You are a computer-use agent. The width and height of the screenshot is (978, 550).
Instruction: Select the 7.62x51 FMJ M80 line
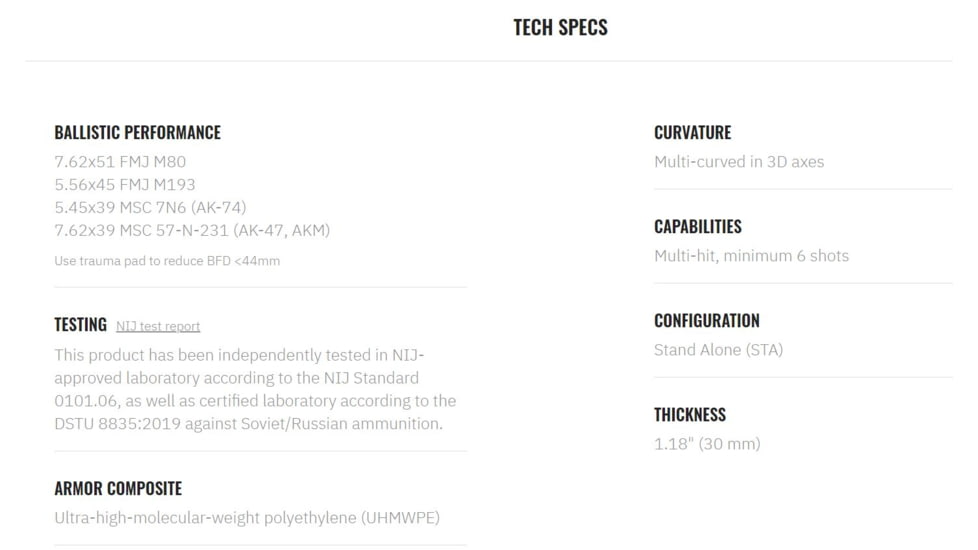pyautogui.click(x=120, y=161)
